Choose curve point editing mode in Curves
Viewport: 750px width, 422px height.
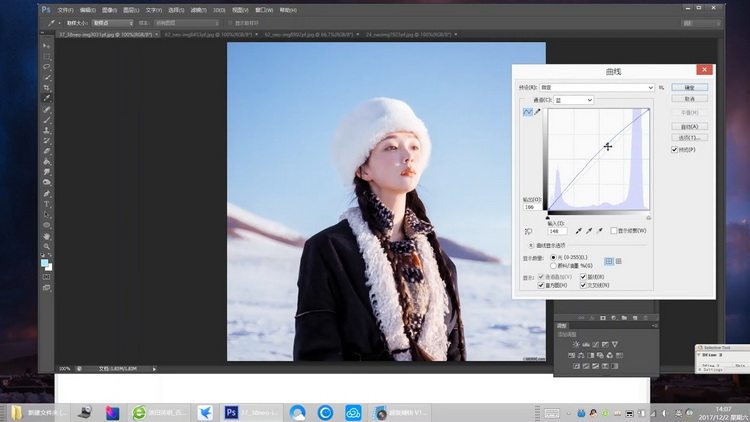click(528, 112)
